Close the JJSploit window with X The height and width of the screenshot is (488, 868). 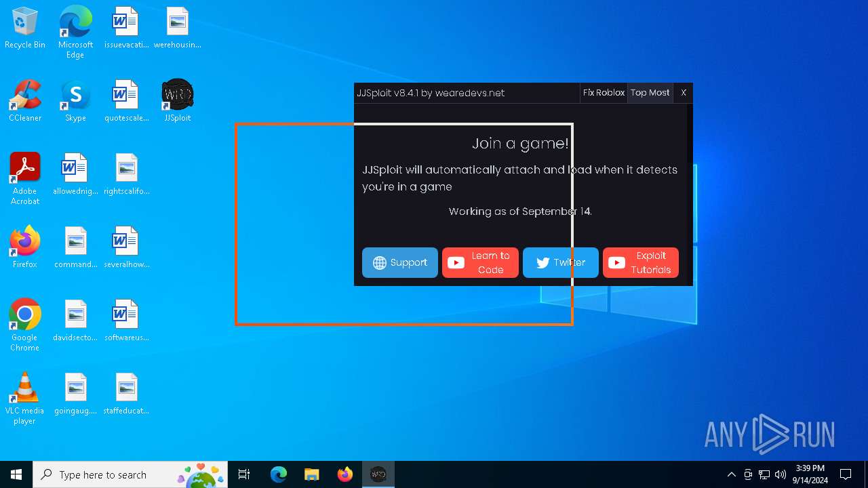pos(684,93)
